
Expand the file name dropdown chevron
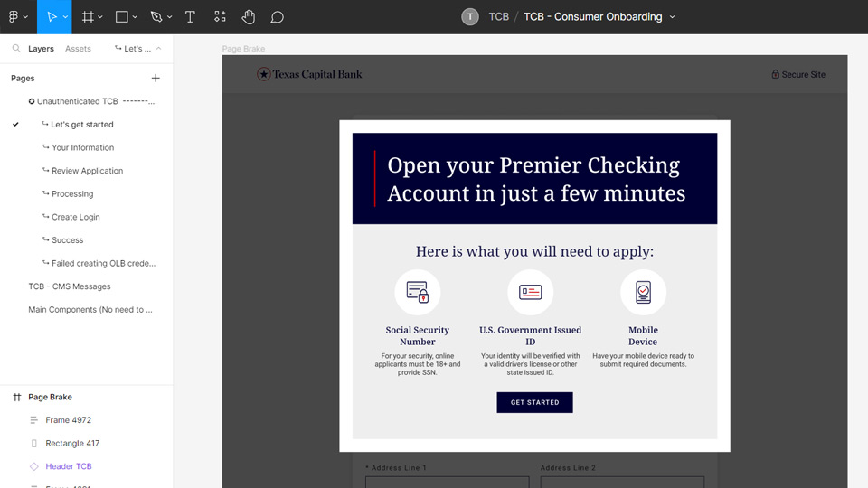click(x=672, y=17)
